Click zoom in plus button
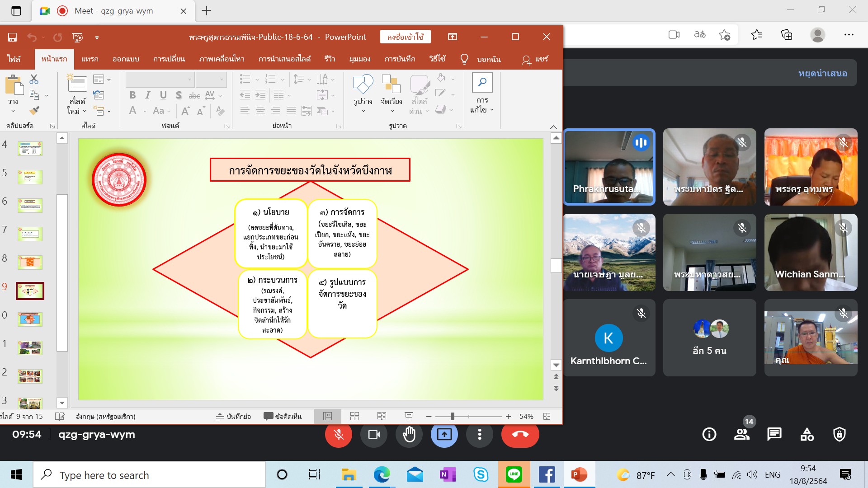868x488 pixels. pos(508,416)
